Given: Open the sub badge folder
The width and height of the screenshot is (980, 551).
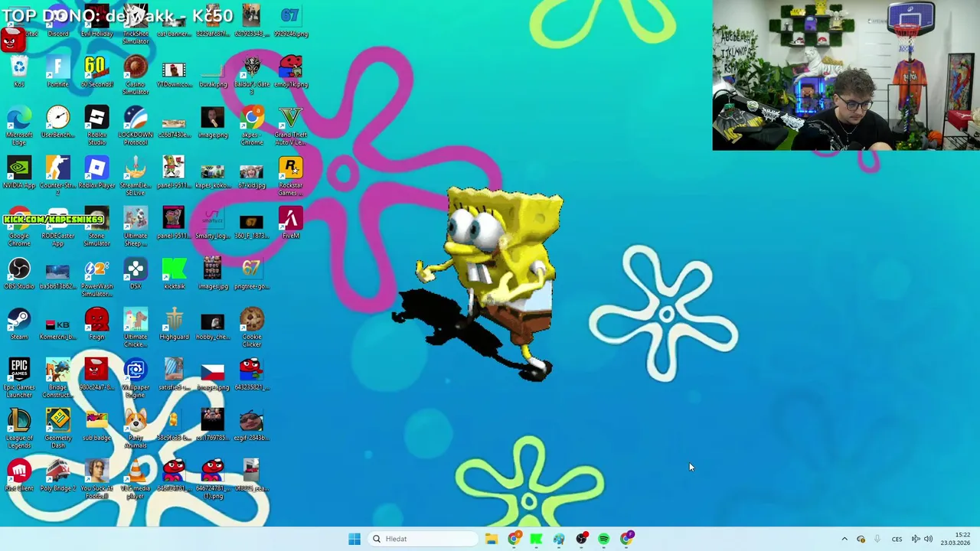Looking at the screenshot, I should point(96,425).
